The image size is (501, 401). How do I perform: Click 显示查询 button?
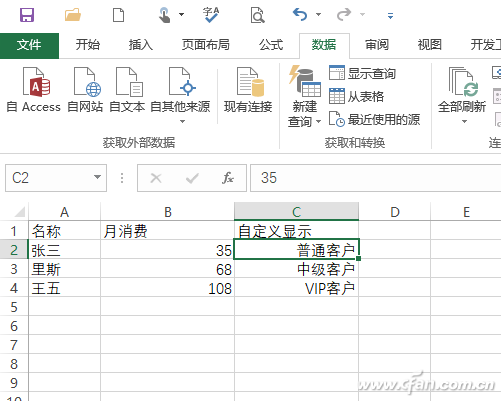click(x=362, y=73)
